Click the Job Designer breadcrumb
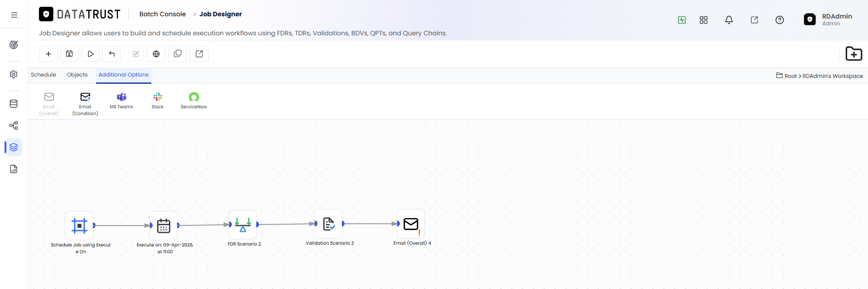The image size is (868, 289). tap(221, 14)
